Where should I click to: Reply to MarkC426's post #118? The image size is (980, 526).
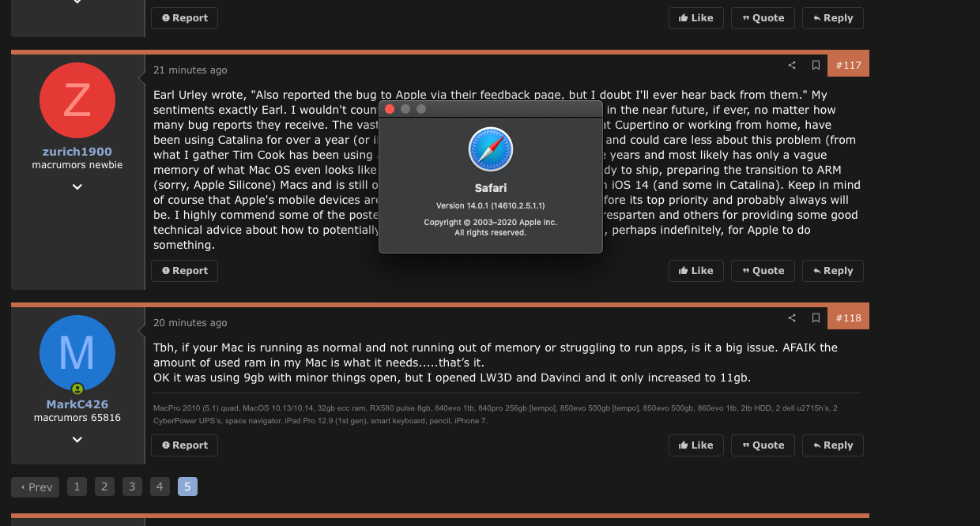[832, 445]
